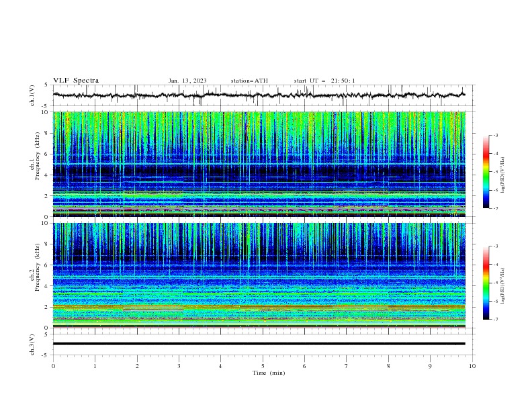Click the ch.2 spectrogram color scale bar
Viewport: 532px width, 411px height.
pos(486,283)
